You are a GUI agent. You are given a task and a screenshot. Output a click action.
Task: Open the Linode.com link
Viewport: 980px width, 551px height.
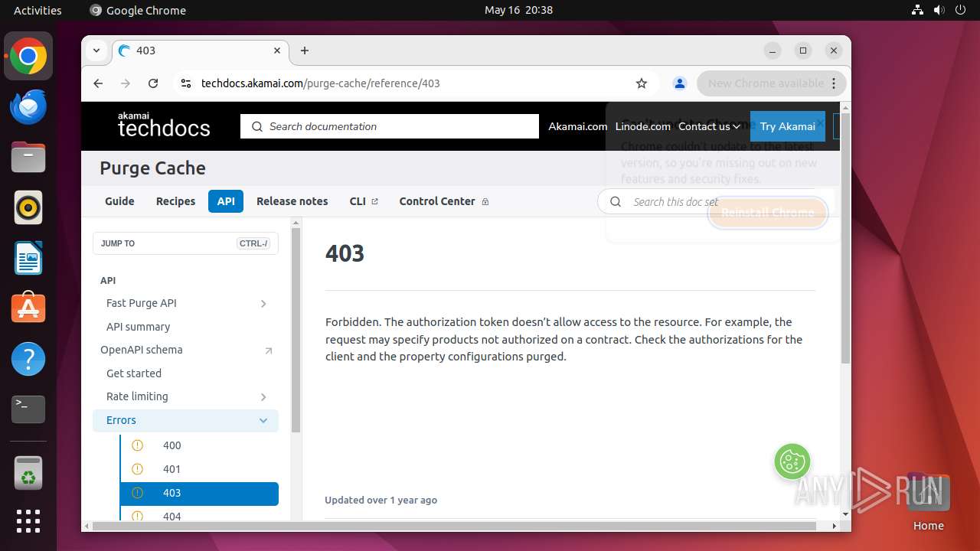[643, 126]
